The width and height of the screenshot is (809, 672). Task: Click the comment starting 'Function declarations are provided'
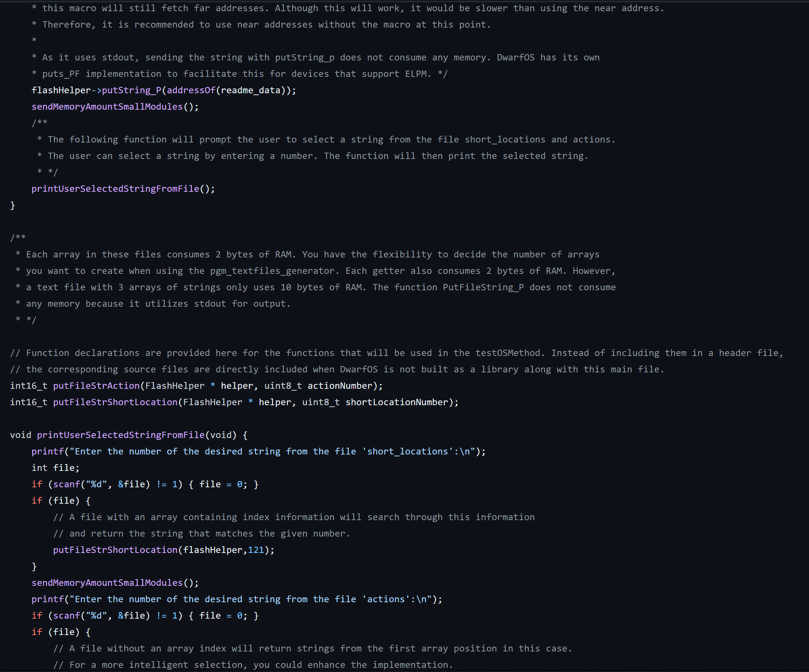click(396, 353)
